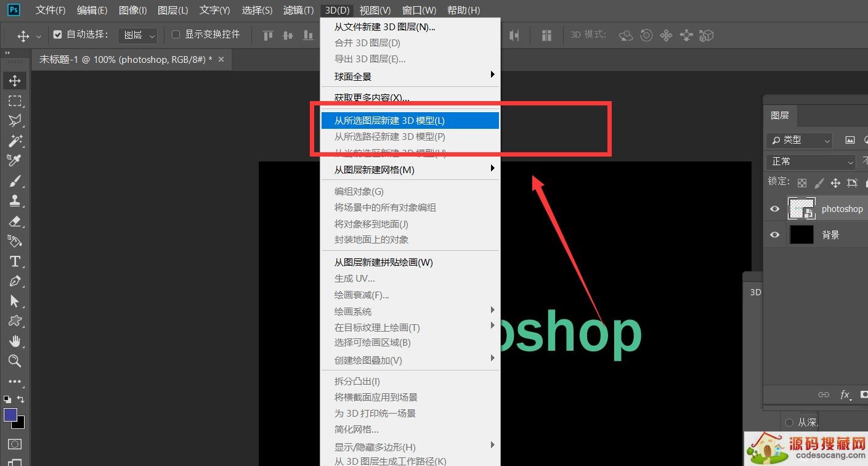Open the 滤镜(T) menu
The width and height of the screenshot is (868, 466).
pyautogui.click(x=298, y=10)
